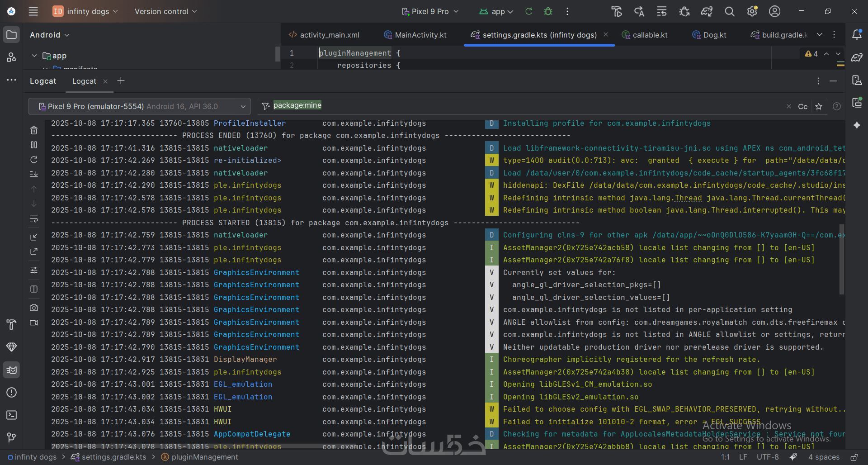The height and width of the screenshot is (465, 868).
Task: Collapse the app folder tree node
Action: click(x=34, y=56)
